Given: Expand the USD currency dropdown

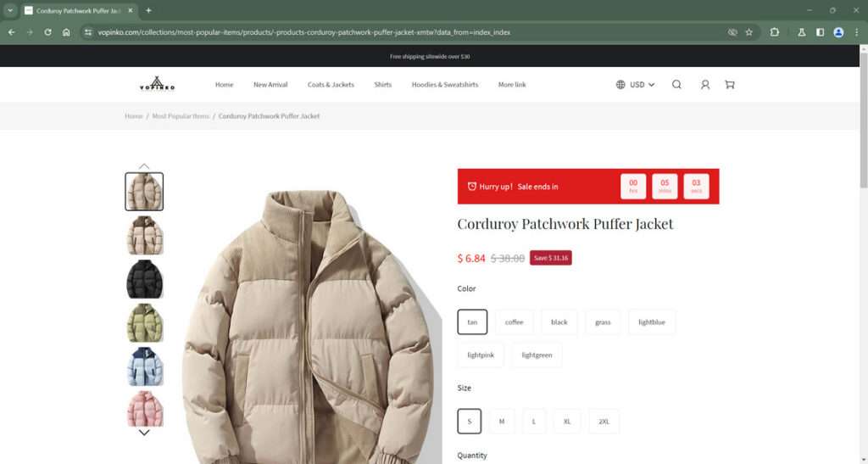Looking at the screenshot, I should [636, 85].
